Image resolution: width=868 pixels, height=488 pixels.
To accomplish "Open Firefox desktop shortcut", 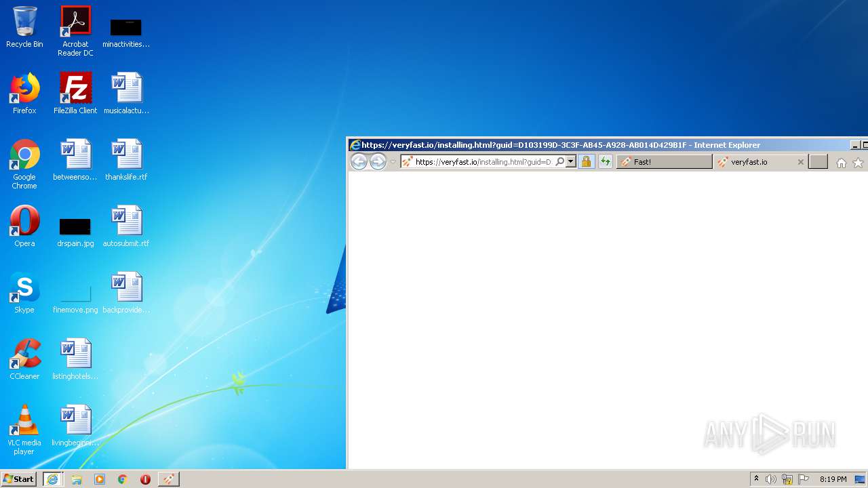I will (24, 94).
